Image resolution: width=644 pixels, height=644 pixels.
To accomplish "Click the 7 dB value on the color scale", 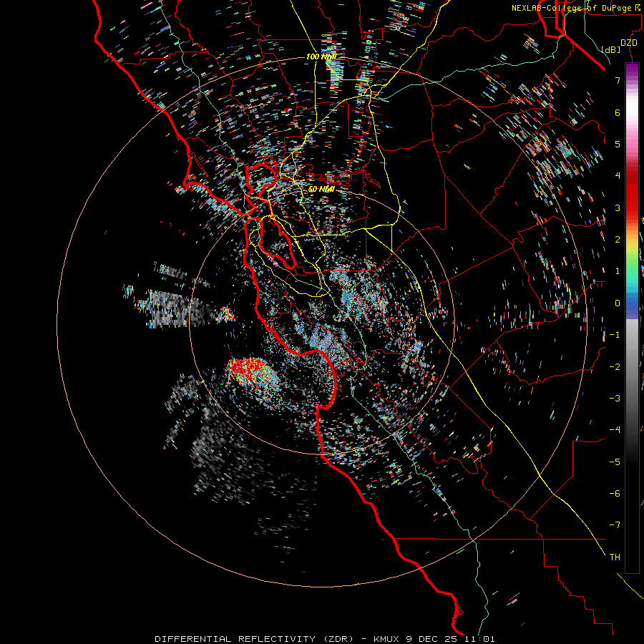I will [618, 80].
